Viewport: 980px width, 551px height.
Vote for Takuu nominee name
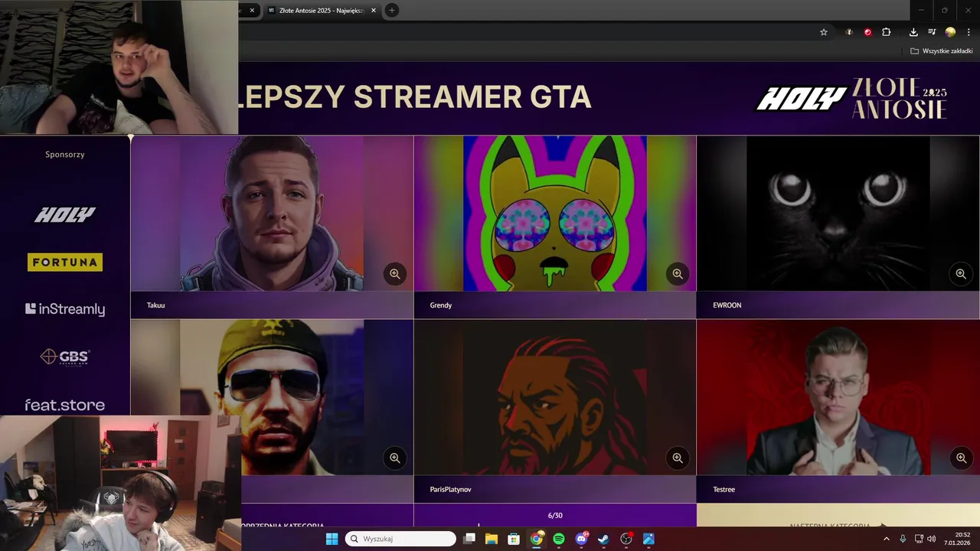point(156,305)
